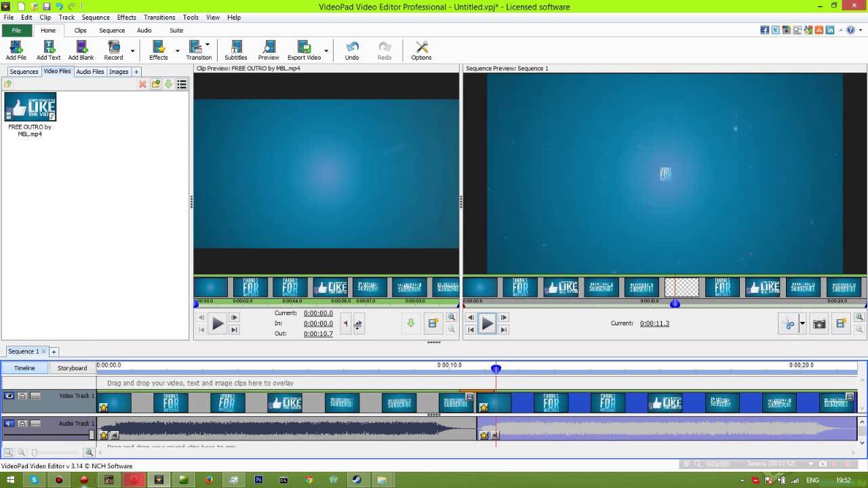Click the Add Text tool
The width and height of the screenshot is (868, 488).
point(49,50)
